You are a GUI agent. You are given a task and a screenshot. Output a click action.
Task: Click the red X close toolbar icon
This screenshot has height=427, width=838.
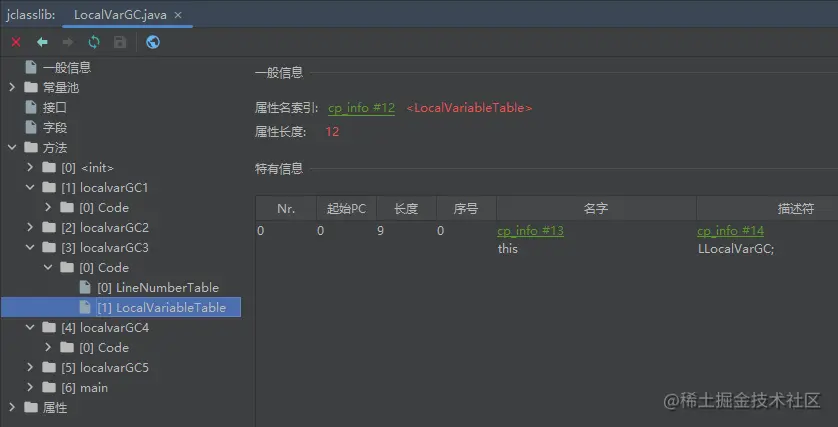(16, 42)
